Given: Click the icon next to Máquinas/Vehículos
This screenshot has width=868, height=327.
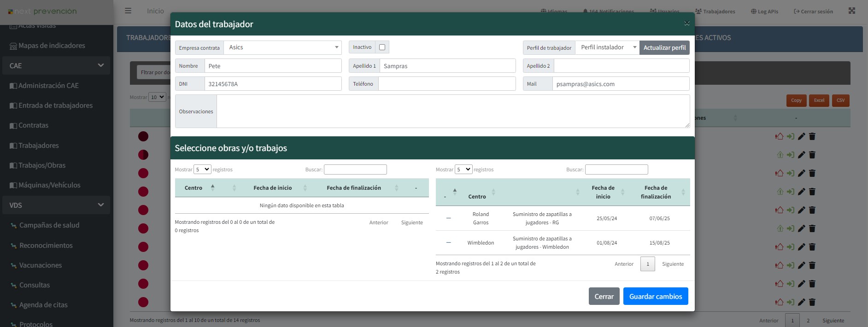Looking at the screenshot, I should click(13, 185).
